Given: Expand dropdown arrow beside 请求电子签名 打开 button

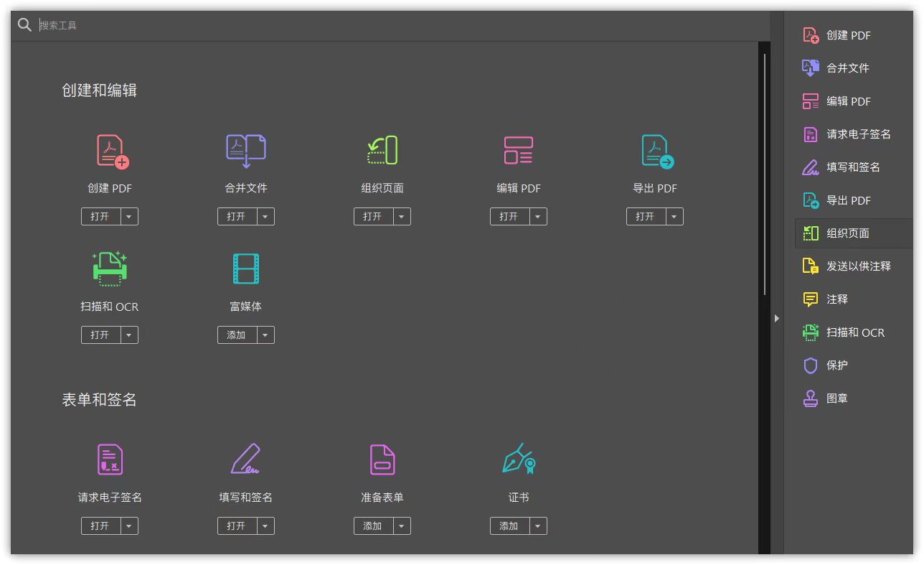Looking at the screenshot, I should click(x=129, y=526).
